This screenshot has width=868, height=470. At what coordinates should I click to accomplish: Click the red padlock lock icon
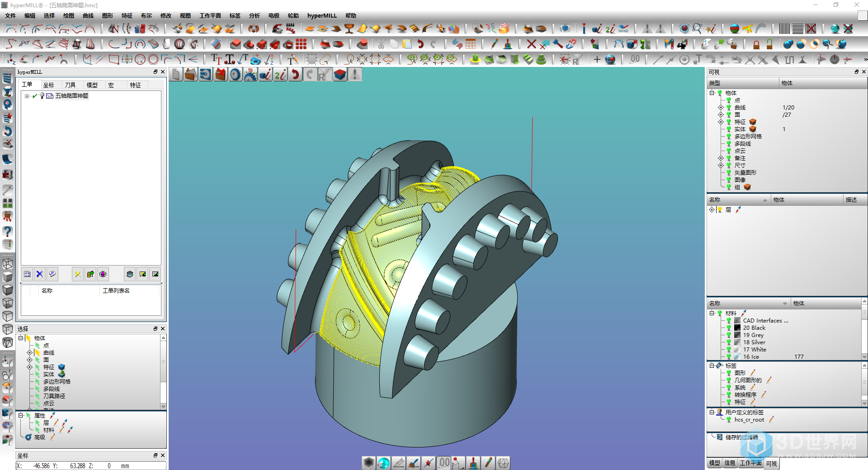click(x=756, y=44)
